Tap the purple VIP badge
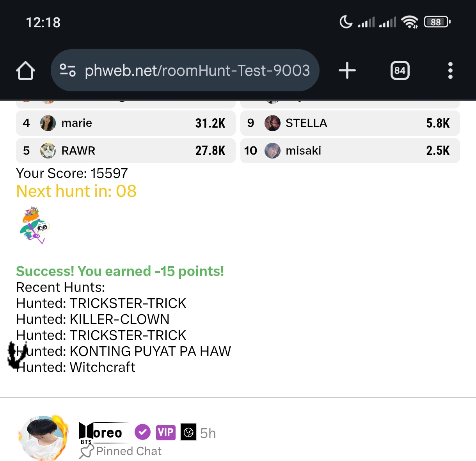Image resolution: width=476 pixels, height=461 pixels. 166,432
